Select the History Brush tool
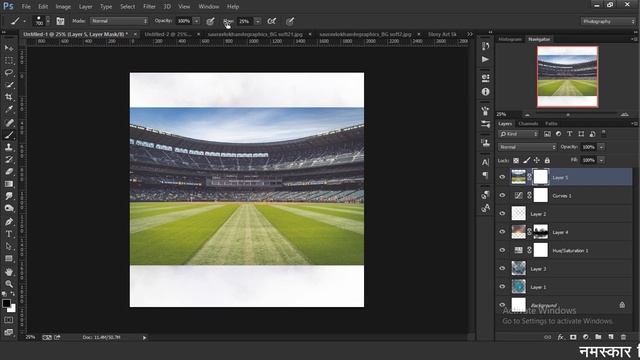 [x=9, y=159]
